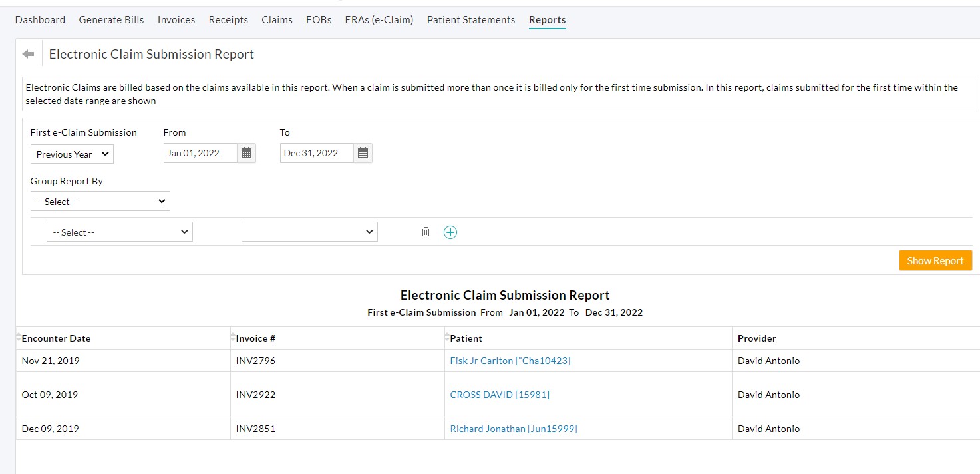Image resolution: width=980 pixels, height=474 pixels.
Task: Click the Show Report button
Action: (x=935, y=260)
